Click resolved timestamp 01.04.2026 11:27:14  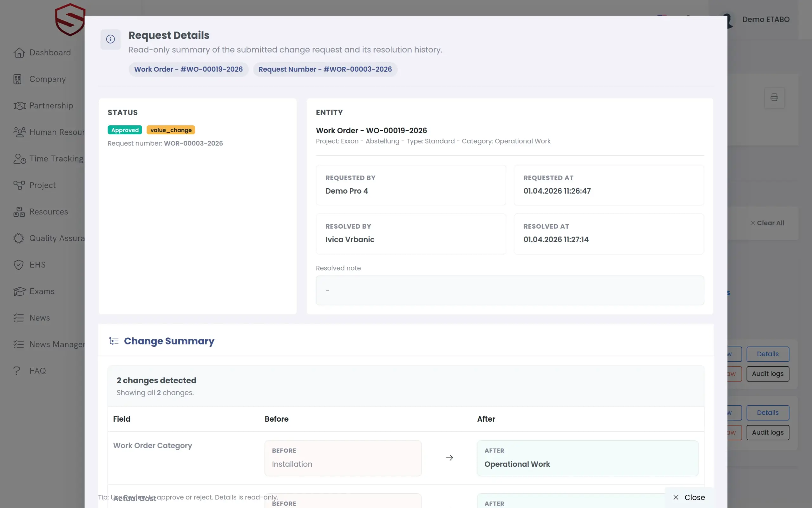tap(556, 239)
